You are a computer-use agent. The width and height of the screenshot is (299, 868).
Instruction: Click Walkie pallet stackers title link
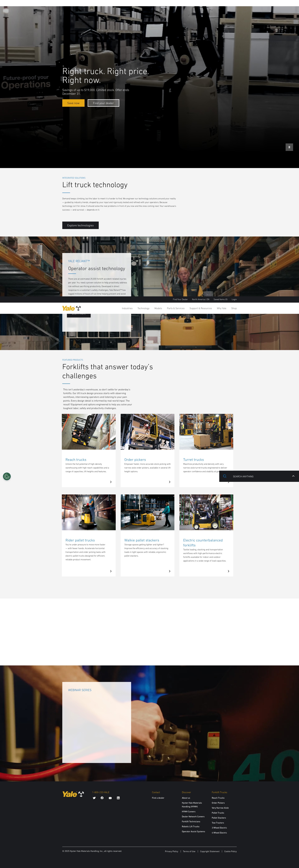click(x=142, y=540)
